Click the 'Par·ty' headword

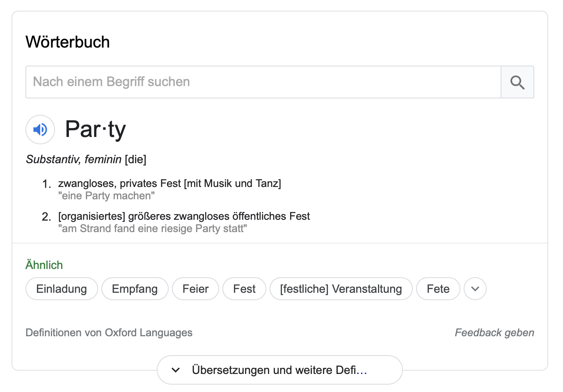(96, 130)
